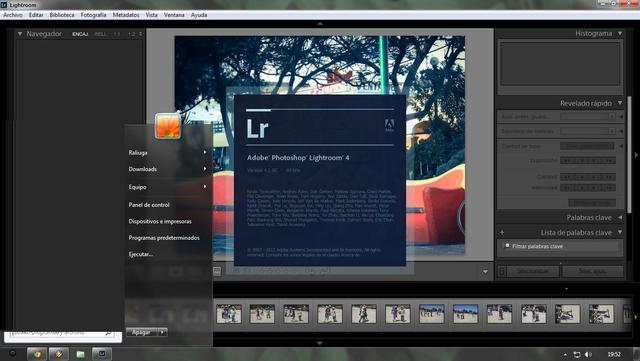The image size is (640, 361).
Task: Click the Windows Start orb
Action: 13,353
